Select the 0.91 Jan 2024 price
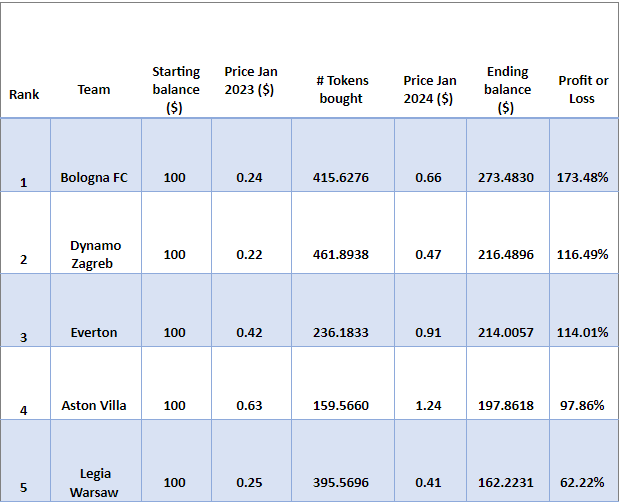This screenshot has height=502, width=619. 428,333
